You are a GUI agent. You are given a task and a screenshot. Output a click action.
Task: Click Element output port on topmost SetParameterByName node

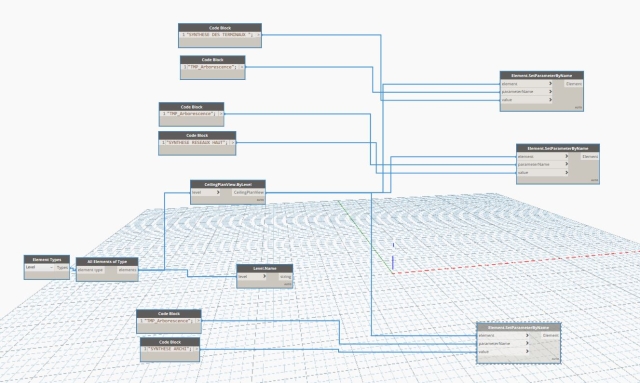click(x=574, y=84)
